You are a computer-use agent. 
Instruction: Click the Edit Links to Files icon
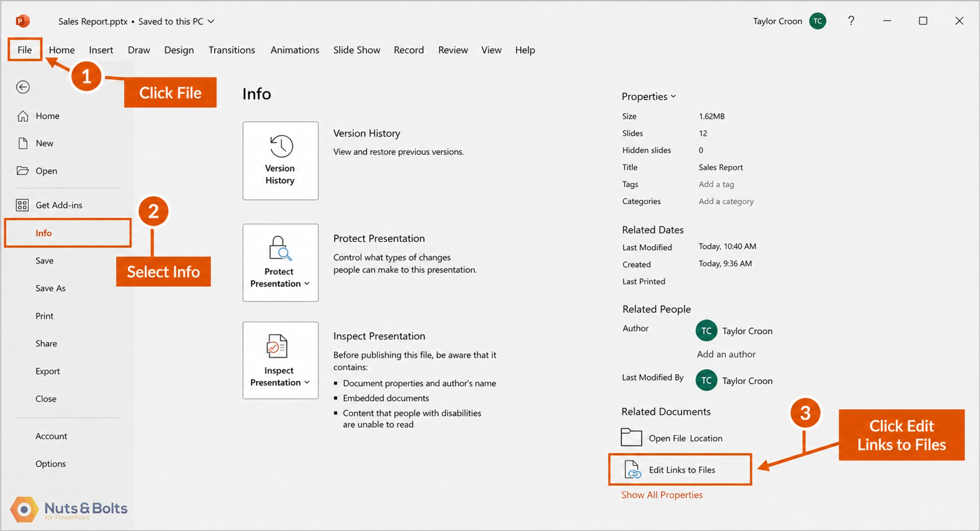coord(633,469)
